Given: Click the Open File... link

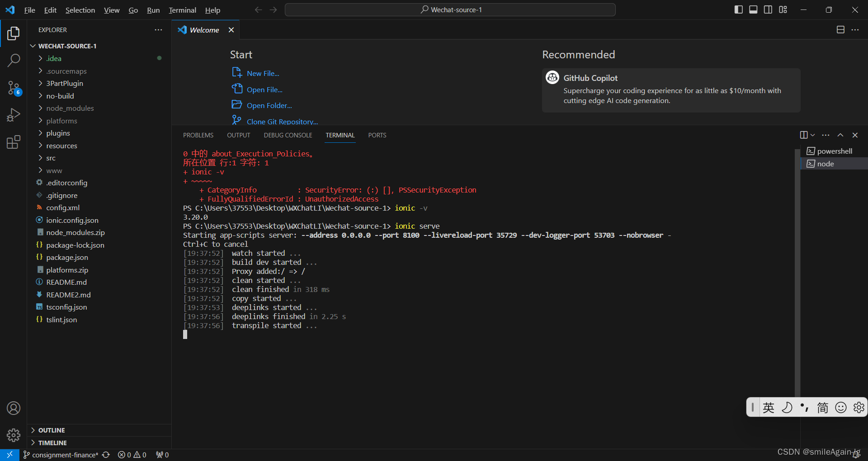Looking at the screenshot, I should [x=264, y=89].
